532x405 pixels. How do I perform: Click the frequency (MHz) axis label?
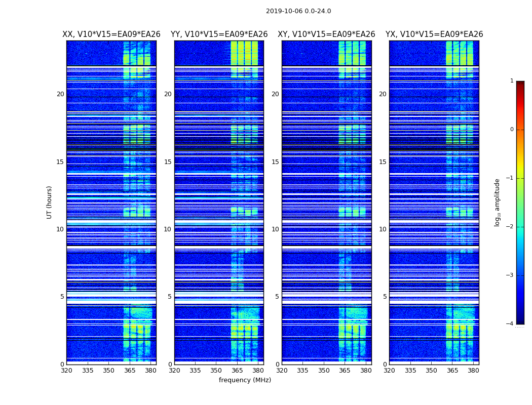click(x=245, y=380)
